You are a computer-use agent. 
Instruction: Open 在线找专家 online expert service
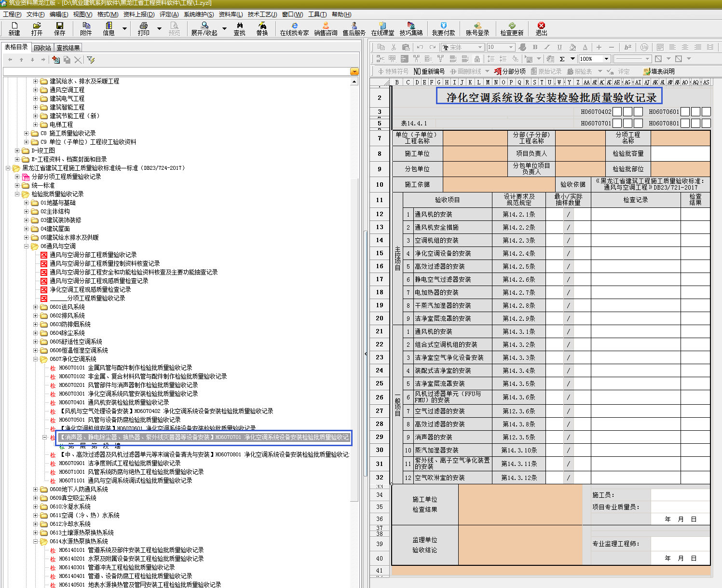click(x=294, y=28)
